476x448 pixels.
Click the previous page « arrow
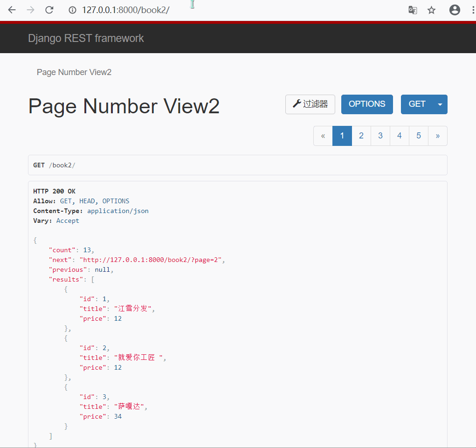click(323, 136)
